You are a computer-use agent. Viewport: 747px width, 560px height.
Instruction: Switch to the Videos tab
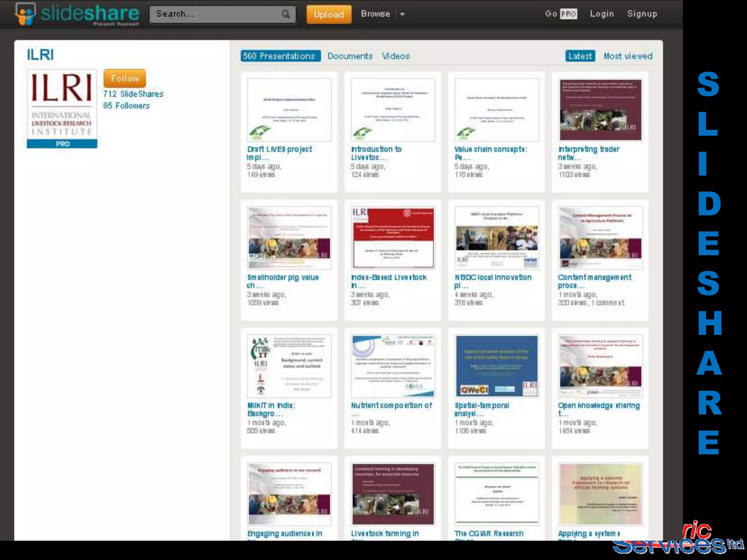click(396, 56)
